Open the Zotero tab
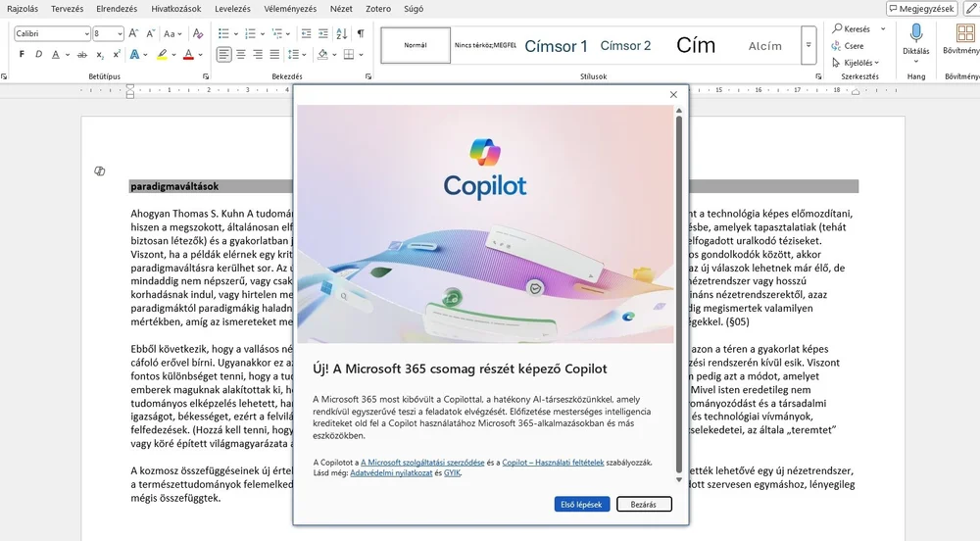Image resolution: width=980 pixels, height=541 pixels. tap(378, 9)
